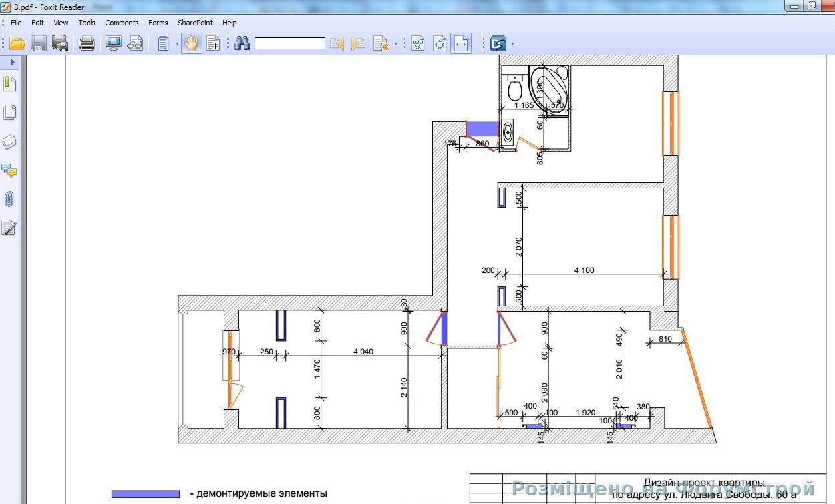Open the Pages thumbnail panel
The image size is (835, 504).
pos(9,113)
